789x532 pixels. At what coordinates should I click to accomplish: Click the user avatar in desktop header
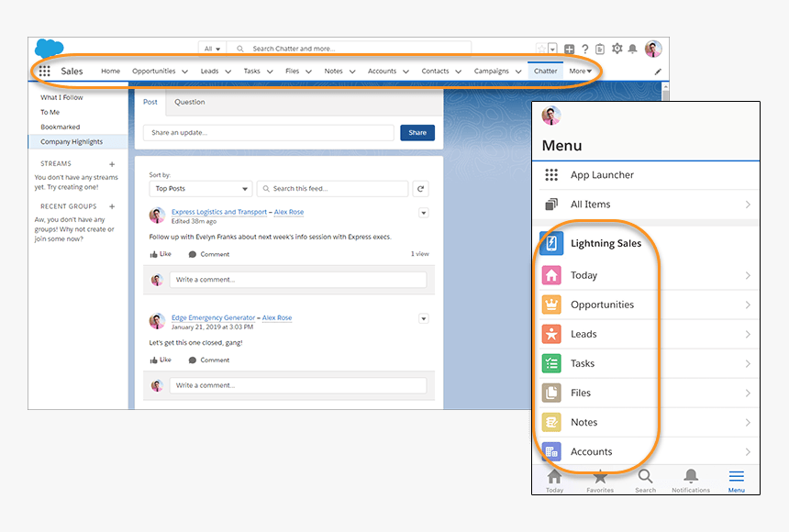[653, 49]
